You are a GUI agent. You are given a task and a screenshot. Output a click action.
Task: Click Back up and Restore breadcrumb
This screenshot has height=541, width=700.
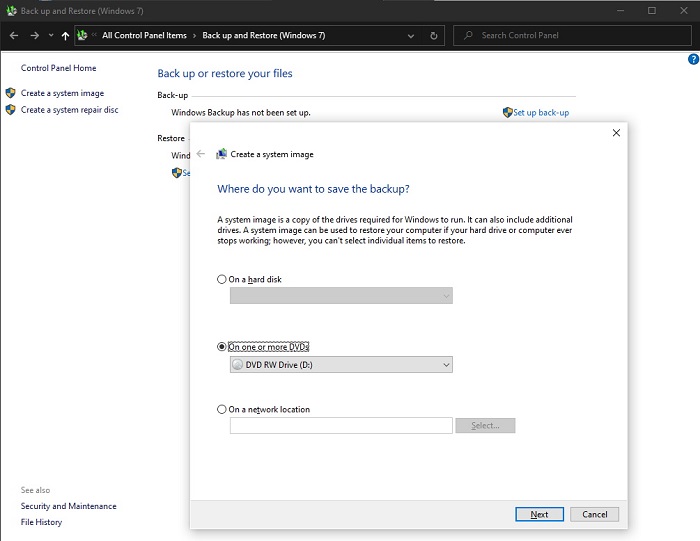263,36
